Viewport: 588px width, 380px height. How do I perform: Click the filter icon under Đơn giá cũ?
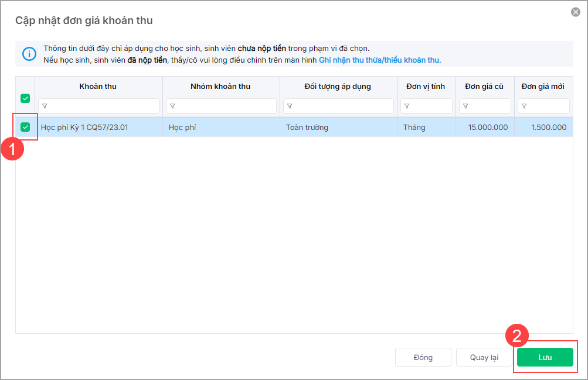[466, 106]
